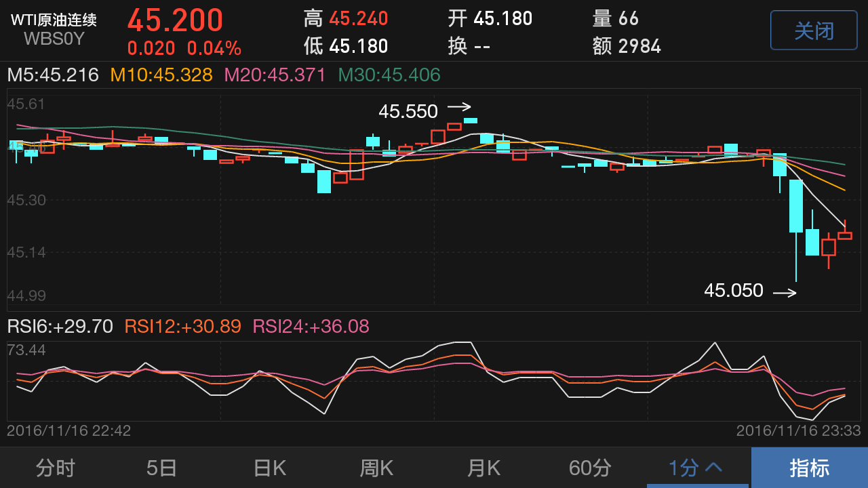Click the 45.30 price axis label
The height and width of the screenshot is (488, 868).
26,200
